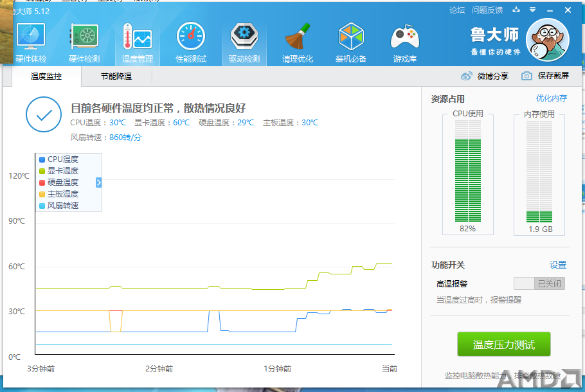Click the 82% CPU usage value
Screen dimensions: 585x392
point(467,229)
